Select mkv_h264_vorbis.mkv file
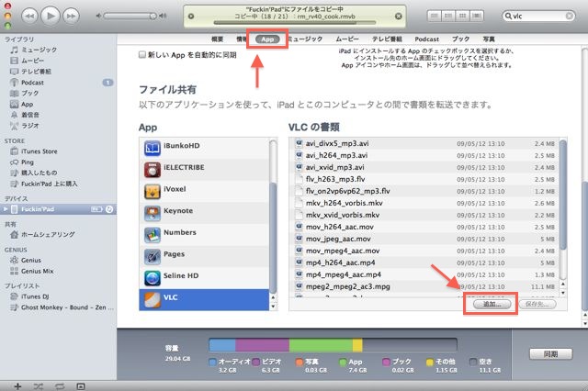588x391 pixels. tap(424, 203)
